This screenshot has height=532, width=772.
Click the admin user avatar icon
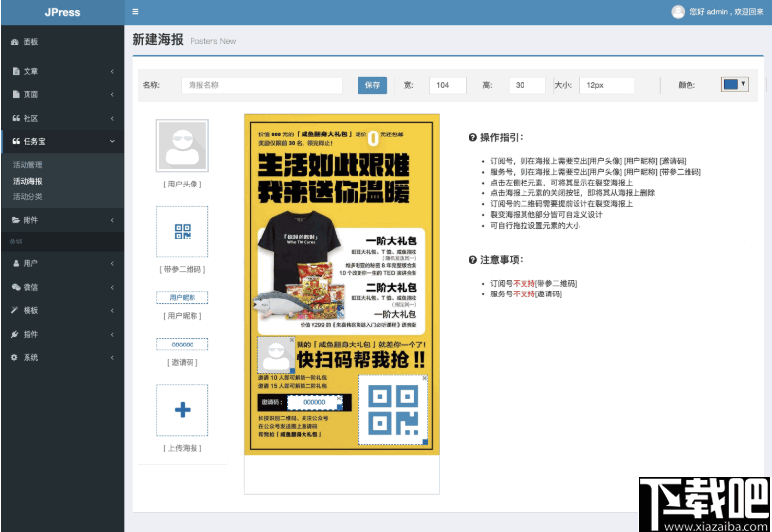click(678, 12)
